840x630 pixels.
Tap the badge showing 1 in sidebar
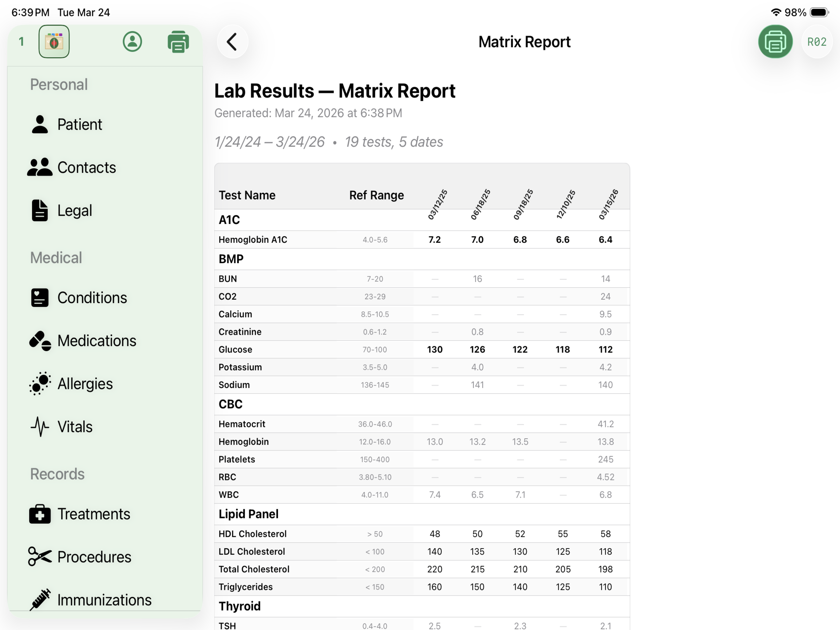tap(22, 42)
